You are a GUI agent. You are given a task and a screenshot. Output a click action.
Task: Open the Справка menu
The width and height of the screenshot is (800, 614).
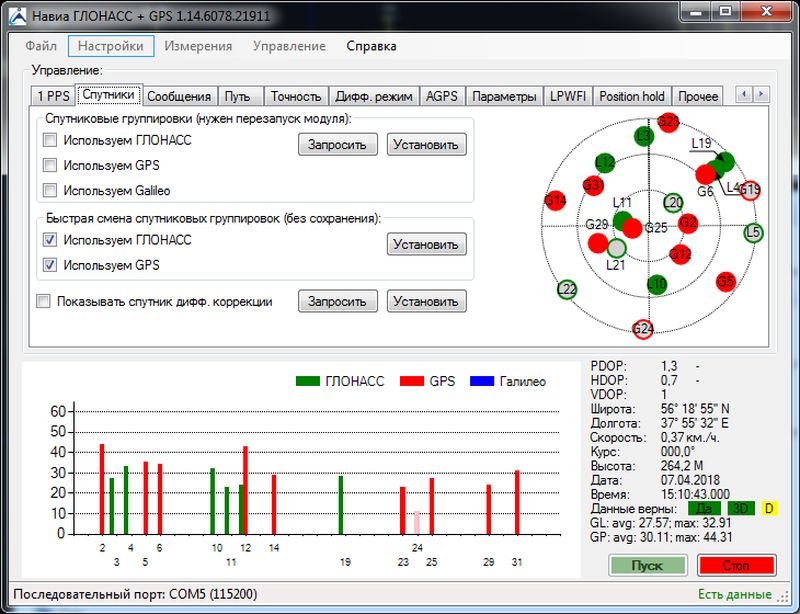pyautogui.click(x=371, y=46)
